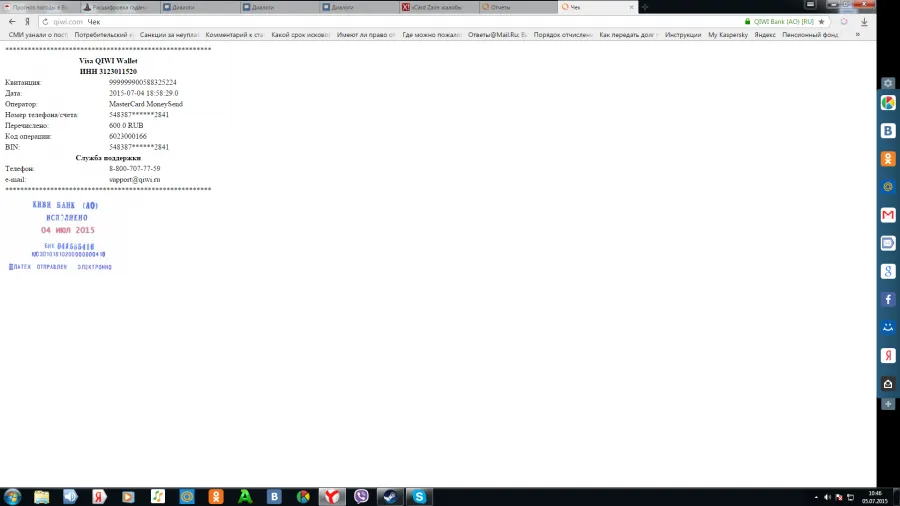Click the support@qiwi.ru email text
900x506 pixels.
(x=134, y=180)
